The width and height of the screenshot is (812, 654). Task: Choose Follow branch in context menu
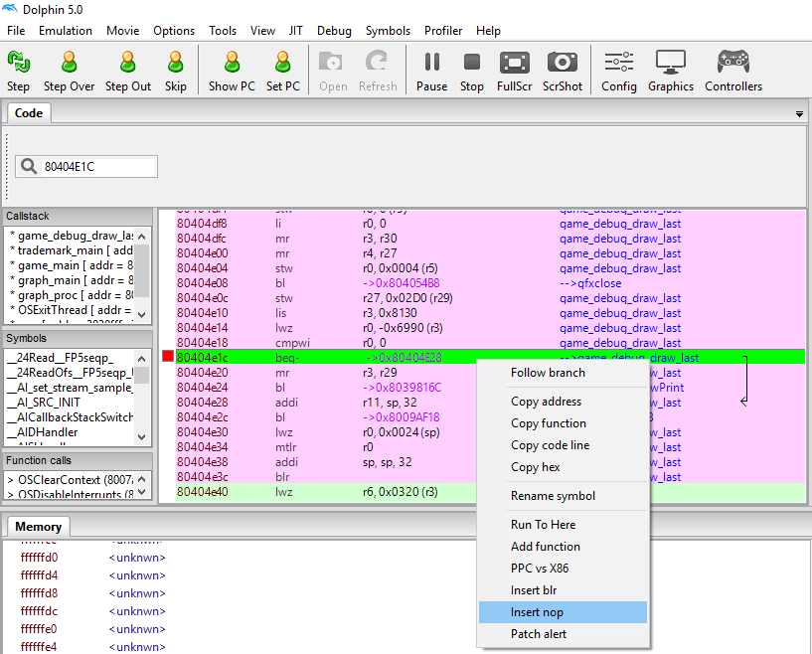(x=548, y=373)
